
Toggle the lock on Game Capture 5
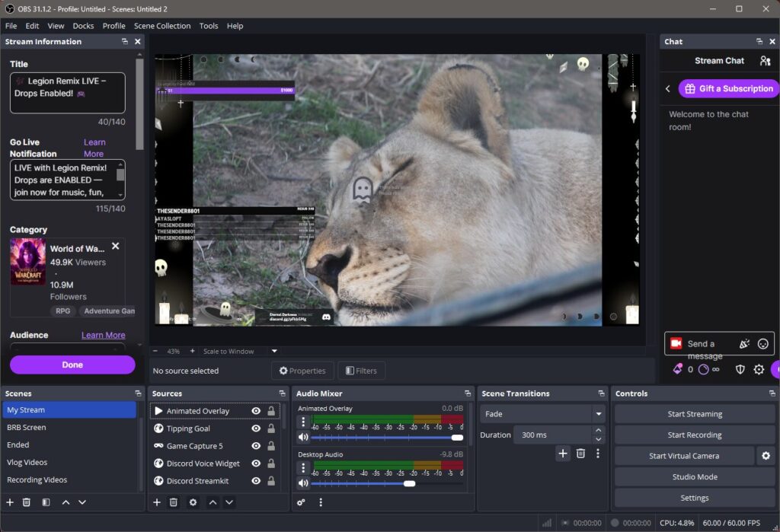pyautogui.click(x=271, y=446)
